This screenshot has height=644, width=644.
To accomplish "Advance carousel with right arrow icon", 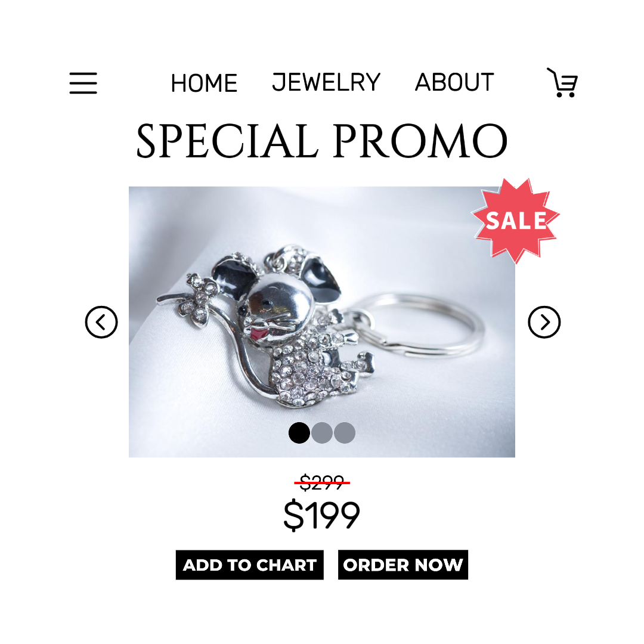I will point(544,322).
